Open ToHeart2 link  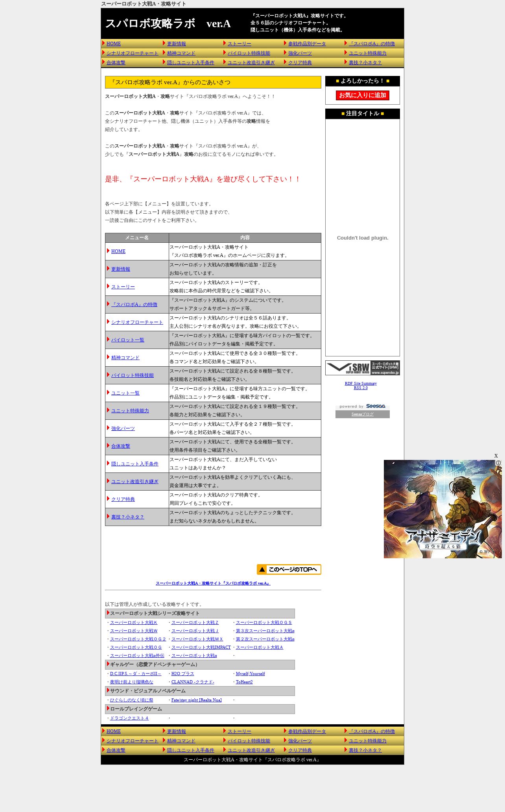tap(244, 682)
